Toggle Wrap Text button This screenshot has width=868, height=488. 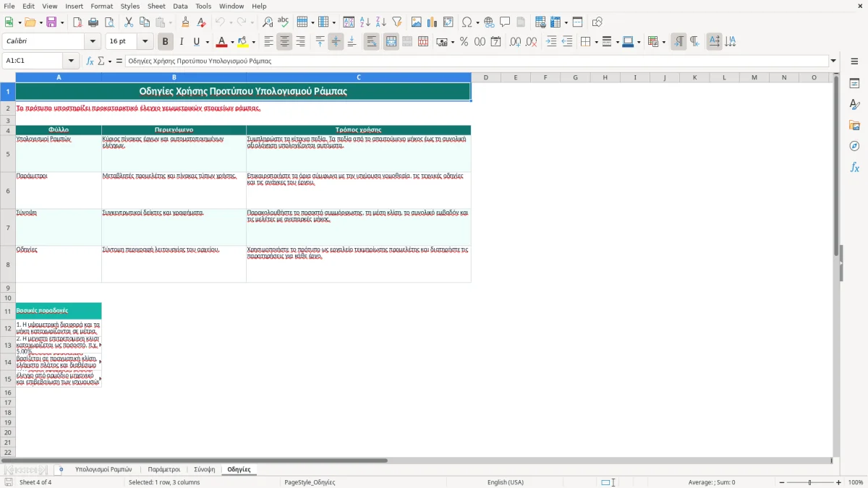[x=372, y=42]
